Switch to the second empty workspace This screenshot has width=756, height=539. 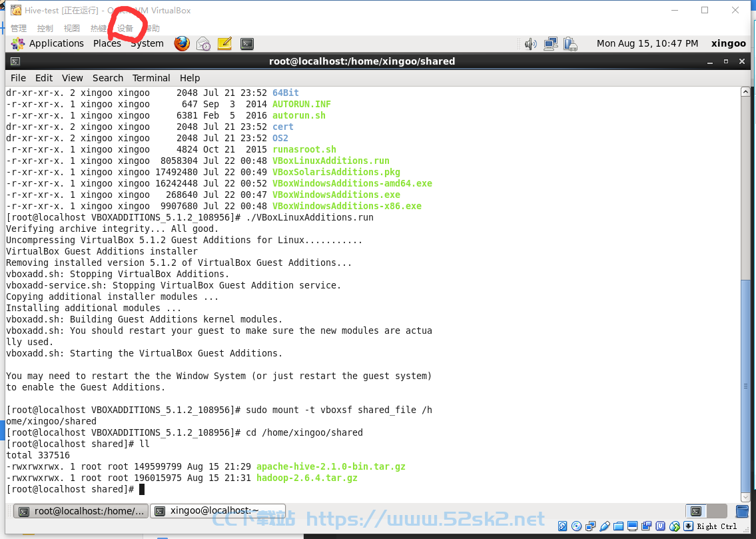pyautogui.click(x=717, y=511)
